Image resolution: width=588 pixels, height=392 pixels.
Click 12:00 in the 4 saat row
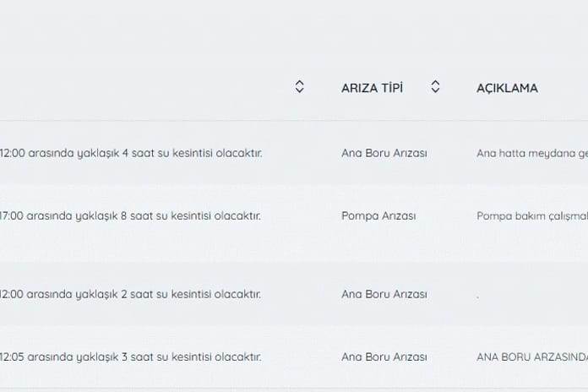tap(11, 154)
